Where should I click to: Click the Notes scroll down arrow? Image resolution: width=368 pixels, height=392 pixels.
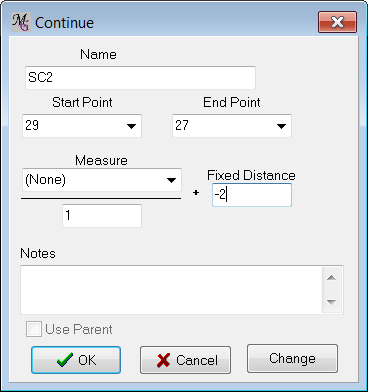click(331, 302)
